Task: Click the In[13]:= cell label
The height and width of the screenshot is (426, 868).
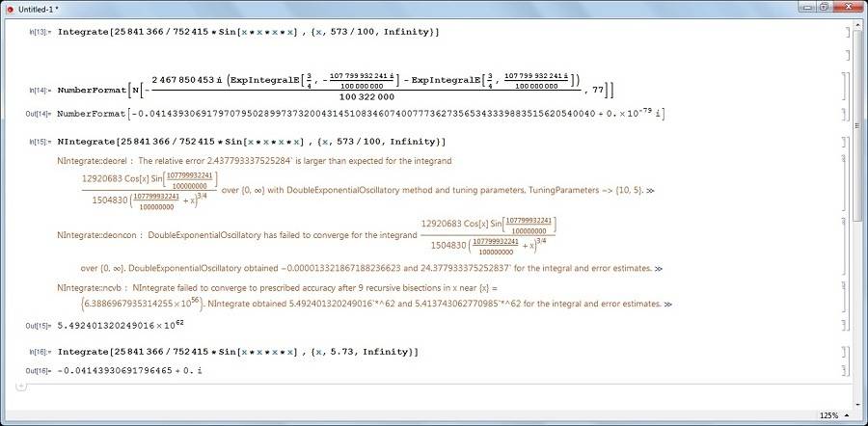Action: [40, 33]
